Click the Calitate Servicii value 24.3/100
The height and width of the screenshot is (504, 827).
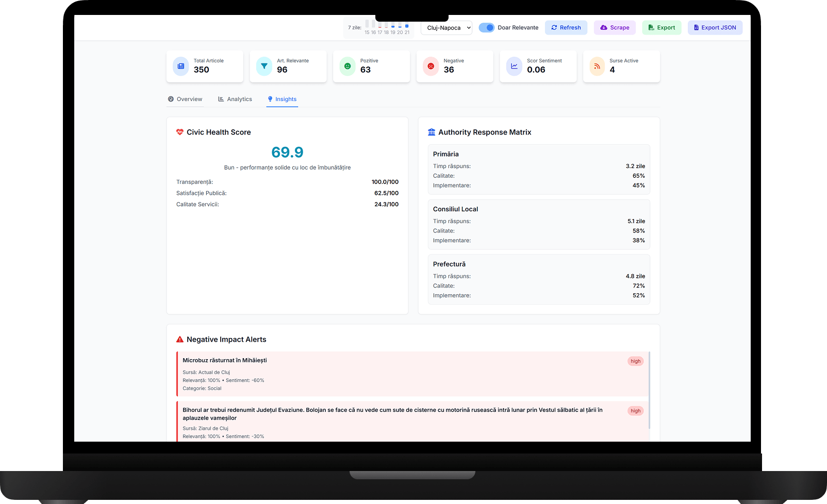pyautogui.click(x=386, y=205)
